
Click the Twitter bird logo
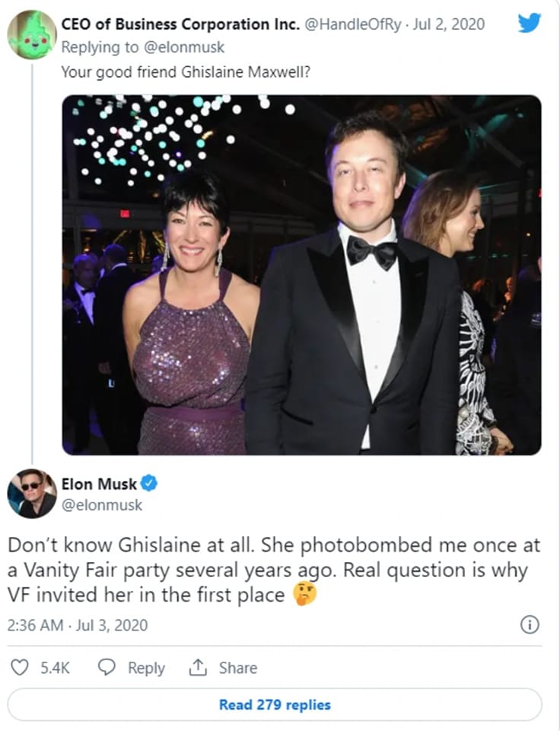click(530, 24)
